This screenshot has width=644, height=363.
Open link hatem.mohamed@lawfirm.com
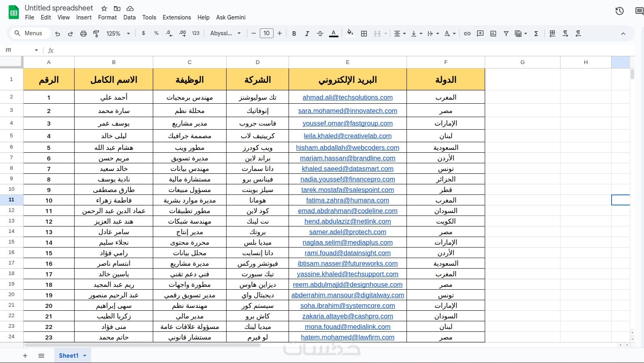coord(348,337)
